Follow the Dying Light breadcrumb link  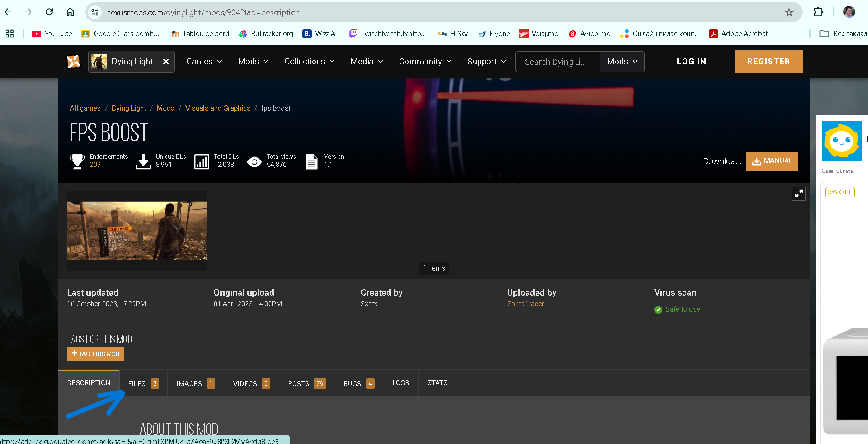(x=129, y=108)
